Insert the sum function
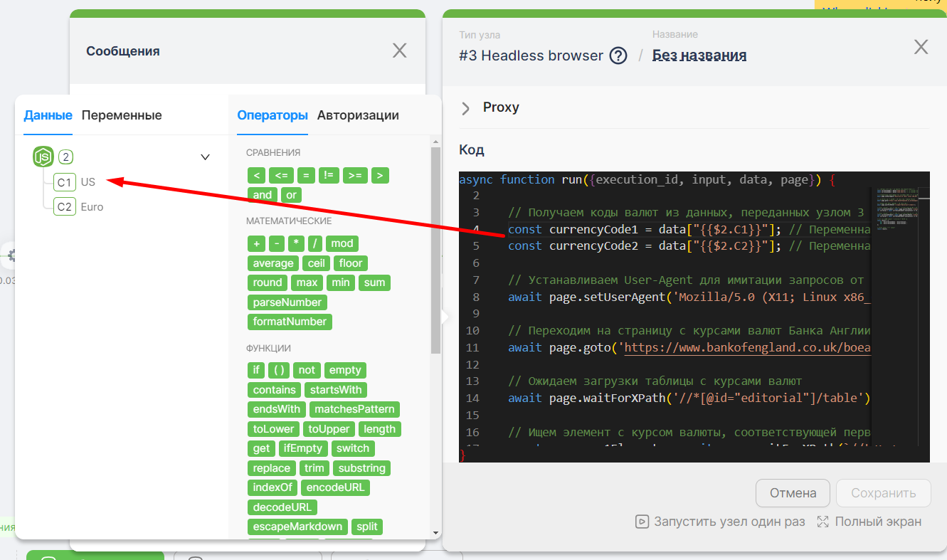The width and height of the screenshot is (947, 560). (x=374, y=282)
